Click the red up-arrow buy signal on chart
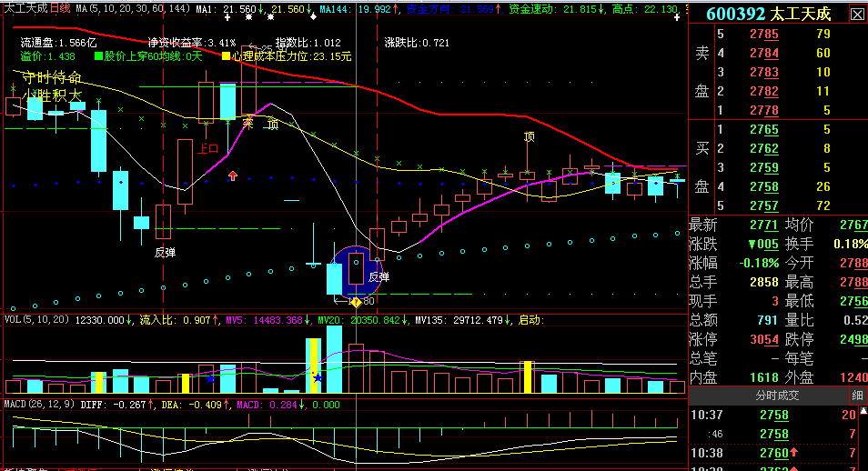Viewport: 868px width, 471px height. (233, 175)
